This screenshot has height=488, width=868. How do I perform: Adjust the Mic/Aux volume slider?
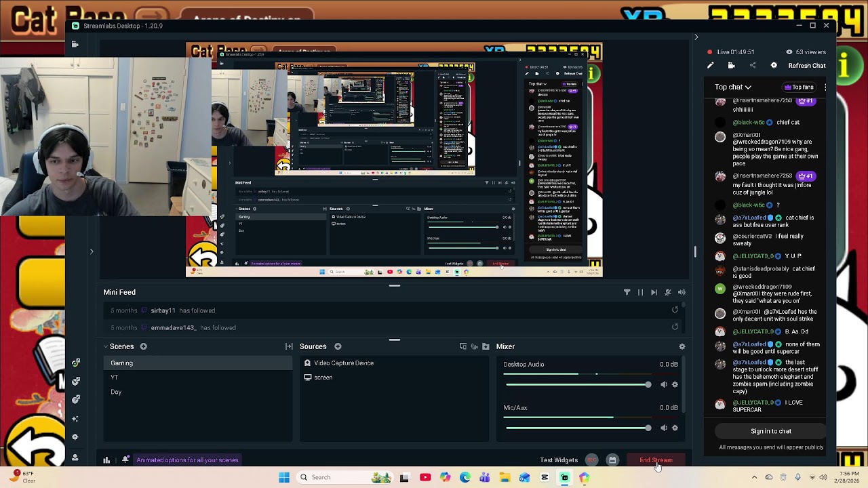pos(578,428)
